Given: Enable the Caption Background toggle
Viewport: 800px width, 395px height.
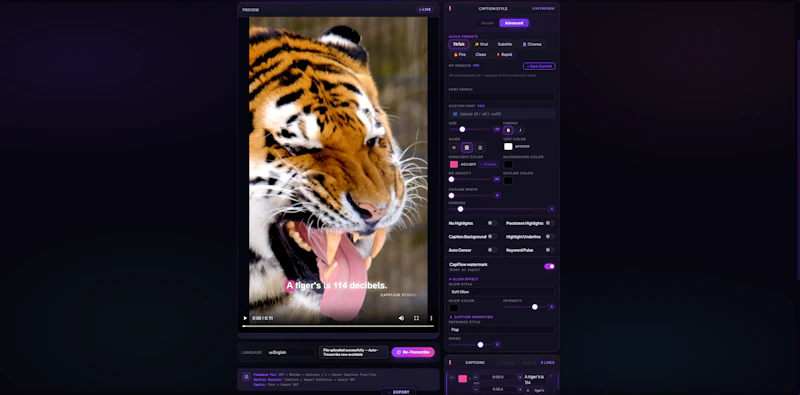Looking at the screenshot, I should (x=492, y=236).
